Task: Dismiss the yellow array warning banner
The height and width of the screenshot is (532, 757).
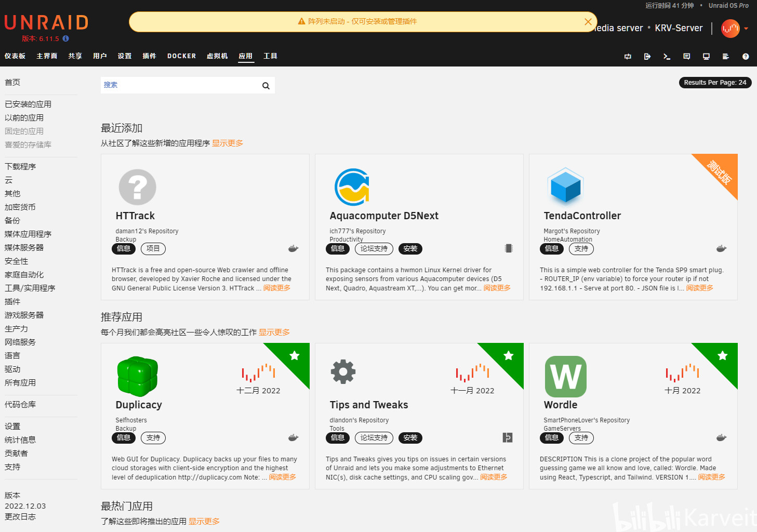Action: pyautogui.click(x=588, y=22)
